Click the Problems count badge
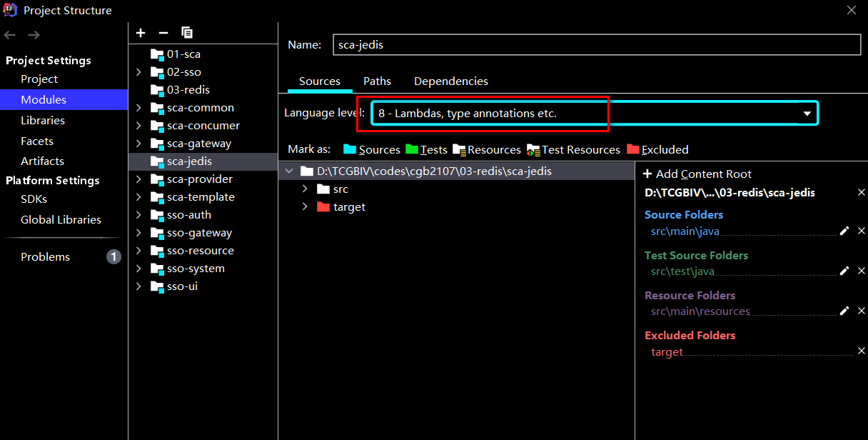868x440 pixels. (x=113, y=256)
